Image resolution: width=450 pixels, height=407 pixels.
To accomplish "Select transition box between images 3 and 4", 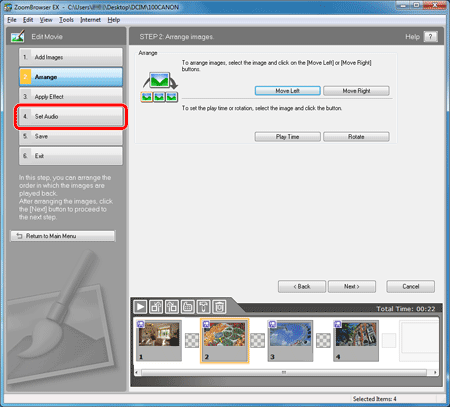I will tap(323, 340).
